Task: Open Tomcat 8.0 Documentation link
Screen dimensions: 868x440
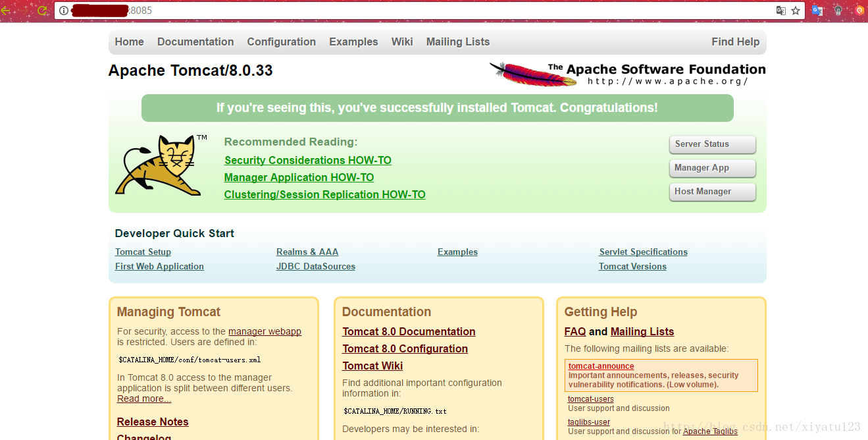Action: [x=409, y=331]
